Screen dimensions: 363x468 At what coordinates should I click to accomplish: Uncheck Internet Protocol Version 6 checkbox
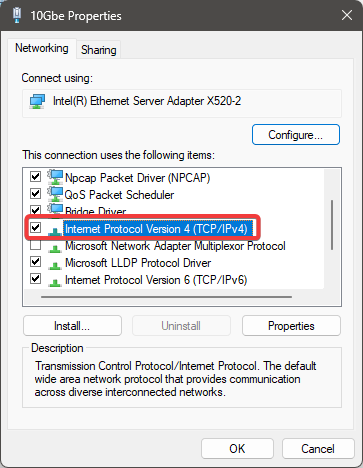click(35, 278)
